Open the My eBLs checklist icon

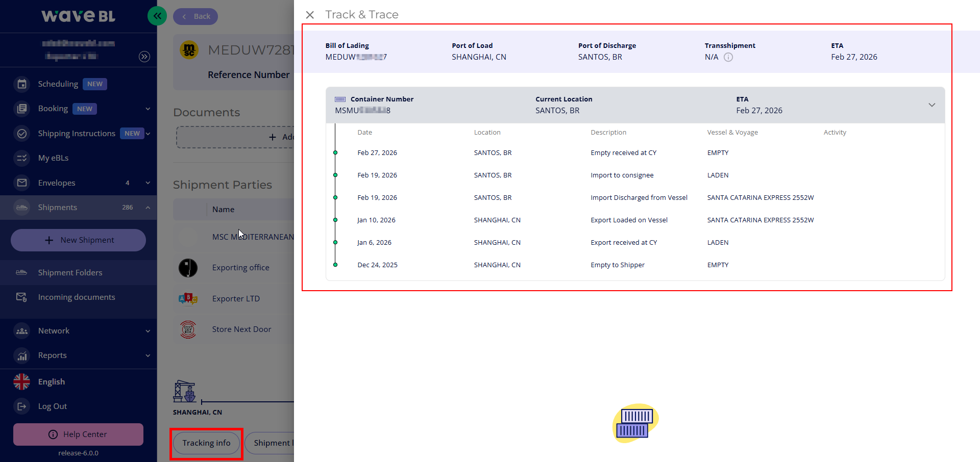coord(22,158)
